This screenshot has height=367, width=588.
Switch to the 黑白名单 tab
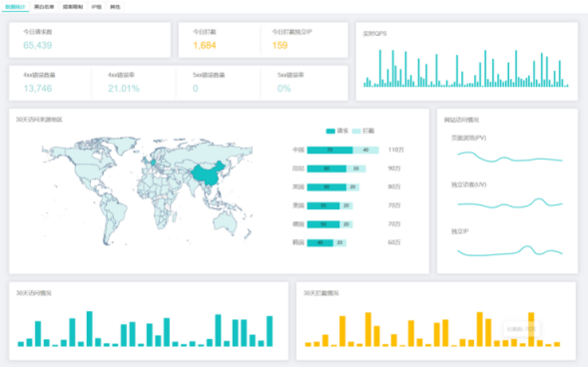pos(44,7)
